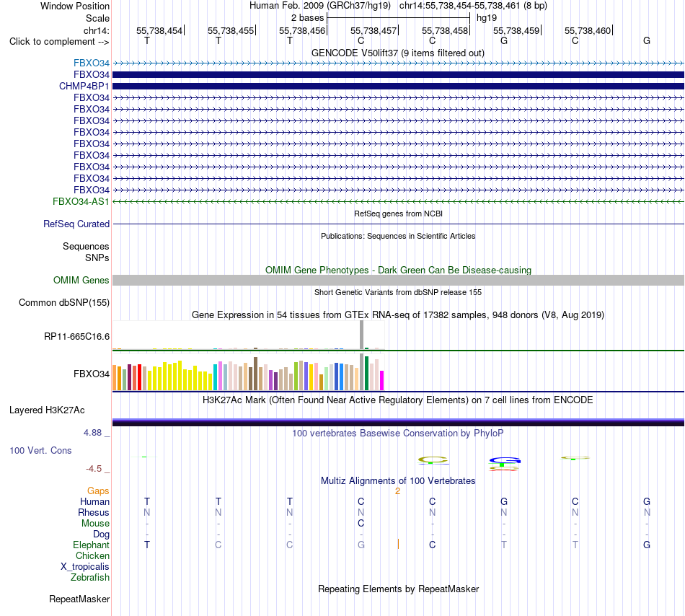Click the 4.88 PhyloP scale value
The width and height of the screenshot is (685, 616).
[92, 433]
